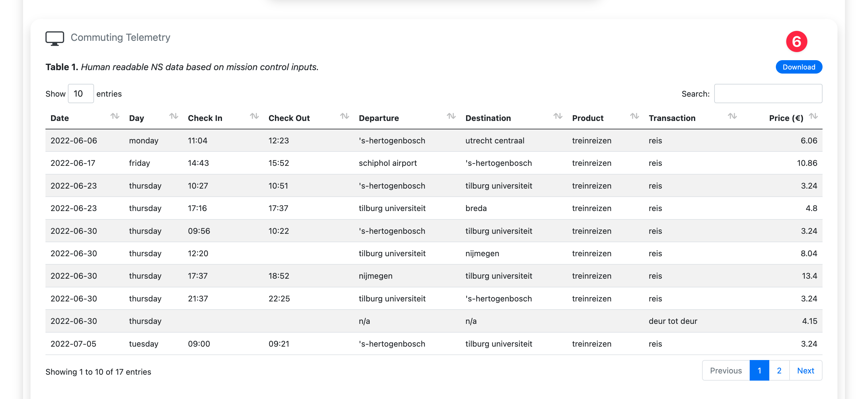Click the sort icon on the Date column
Image resolution: width=868 pixels, height=399 pixels.
[115, 117]
